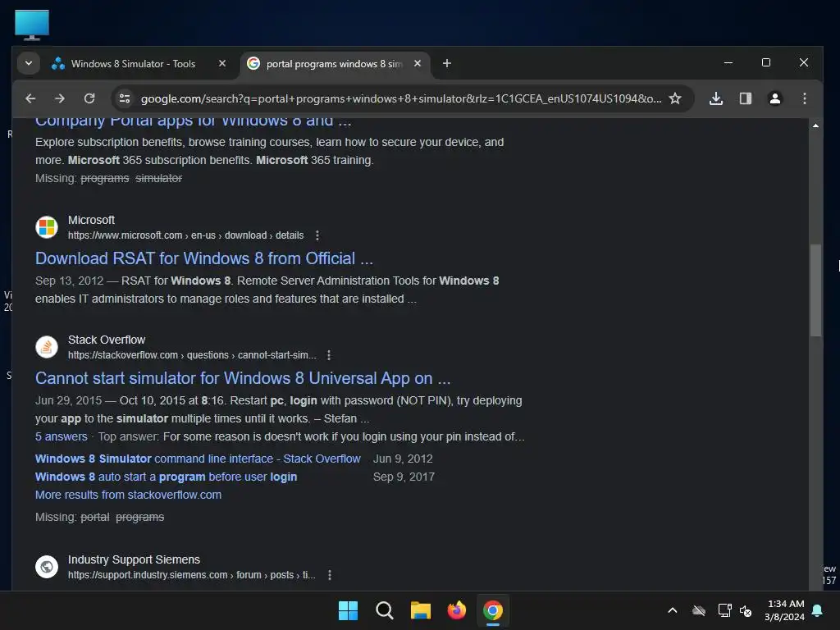
Task: Click the Microsoft logo favicon
Action: click(x=47, y=227)
